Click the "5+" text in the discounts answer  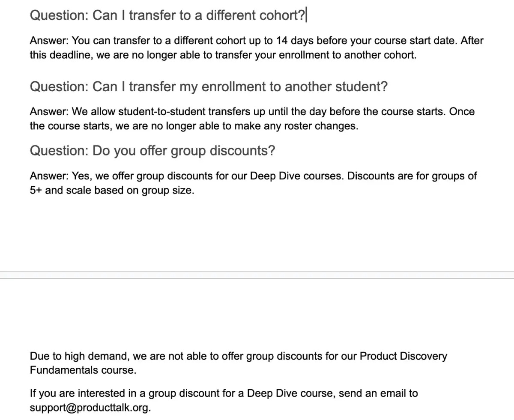[x=36, y=191]
